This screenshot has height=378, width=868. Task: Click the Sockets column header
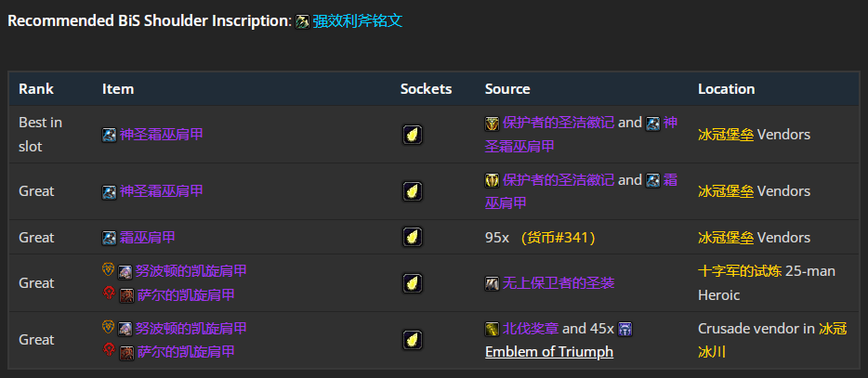click(x=426, y=89)
